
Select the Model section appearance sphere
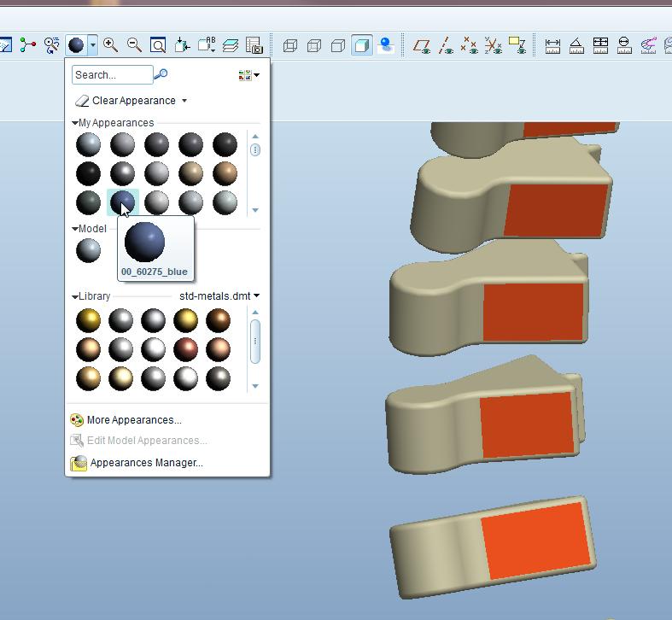pos(88,250)
